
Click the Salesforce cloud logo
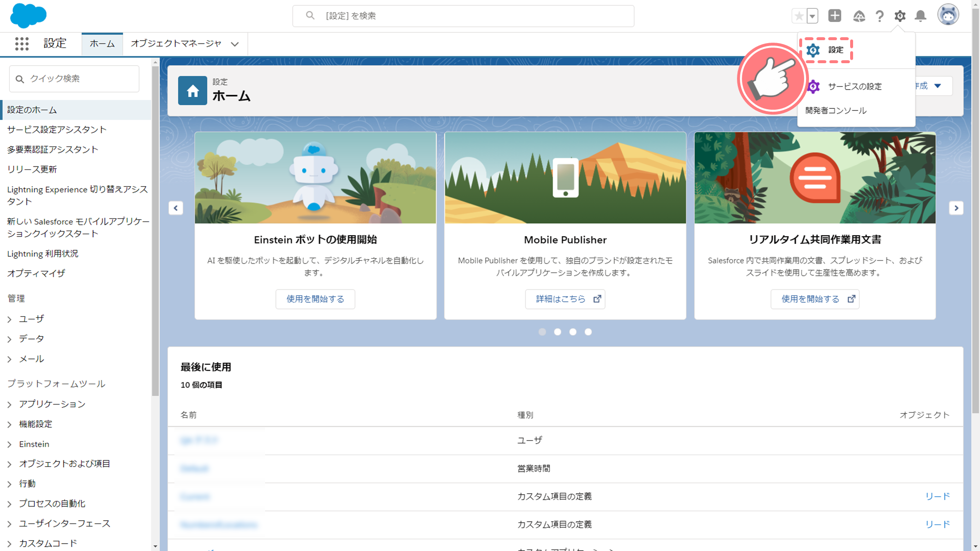tap(28, 15)
